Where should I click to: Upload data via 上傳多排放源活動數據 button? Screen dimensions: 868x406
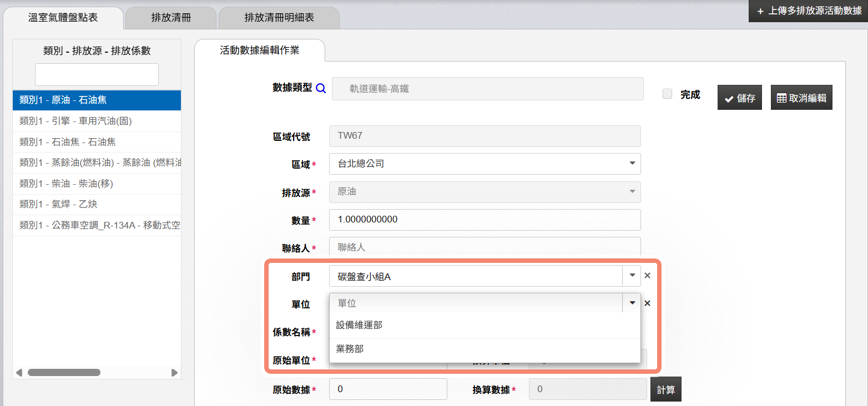tap(809, 11)
